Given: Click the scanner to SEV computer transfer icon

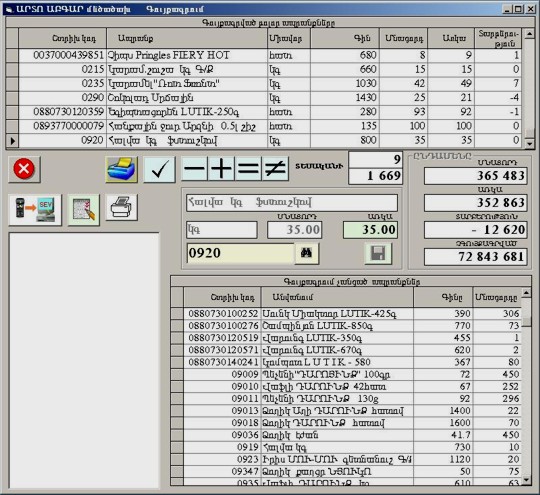Looking at the screenshot, I should [x=35, y=209].
